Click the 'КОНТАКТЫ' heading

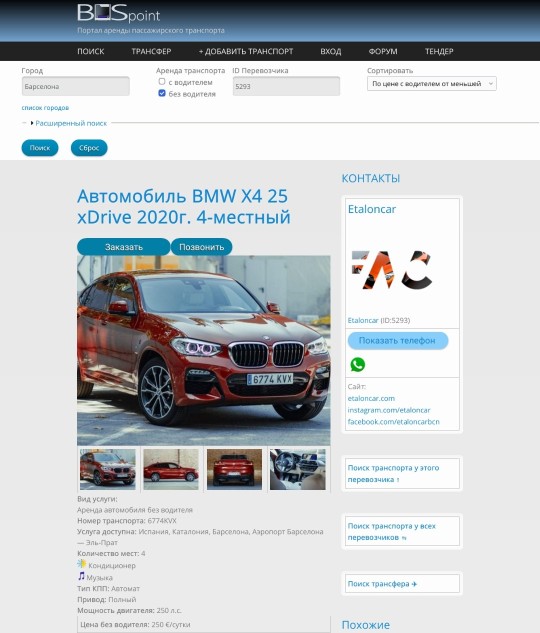pos(371,178)
